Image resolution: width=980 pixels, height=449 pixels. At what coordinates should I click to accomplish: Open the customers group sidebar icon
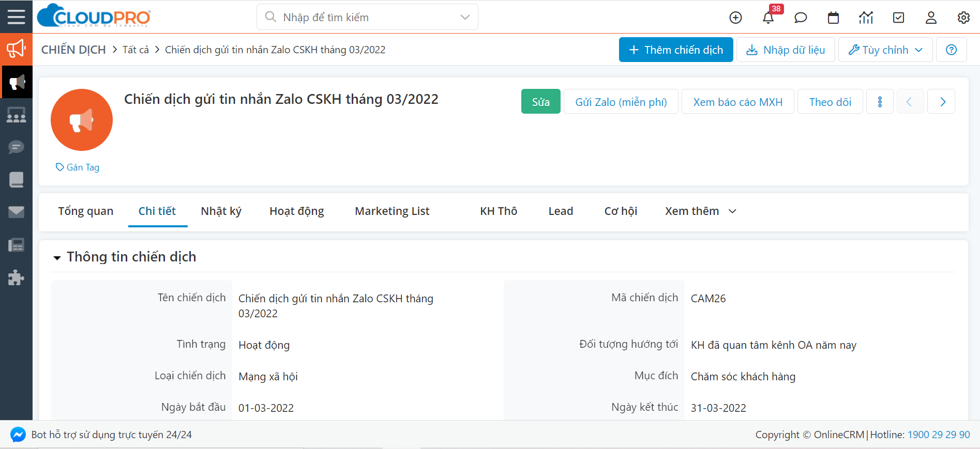[16, 115]
